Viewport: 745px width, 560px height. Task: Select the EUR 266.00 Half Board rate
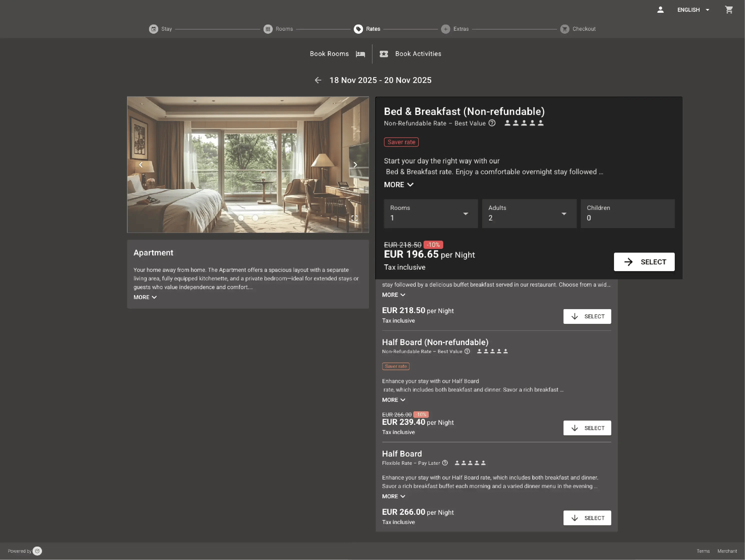pos(587,518)
